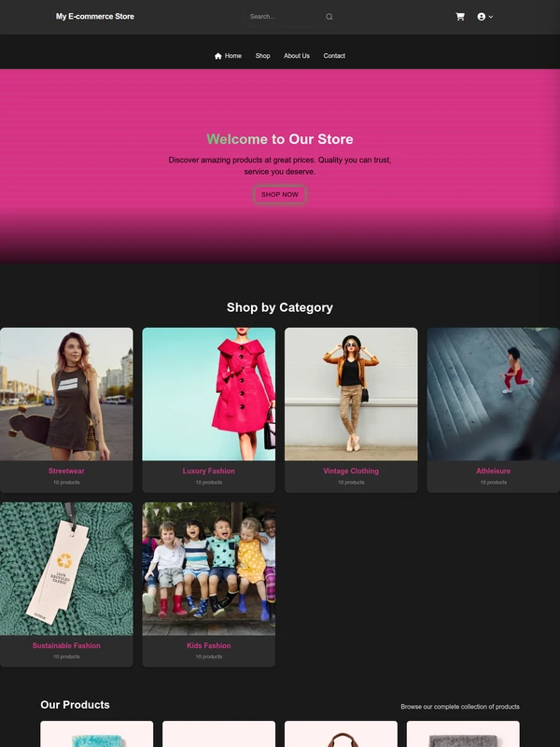The image size is (560, 747).
Task: Open the user account menu icon
Action: click(x=482, y=17)
